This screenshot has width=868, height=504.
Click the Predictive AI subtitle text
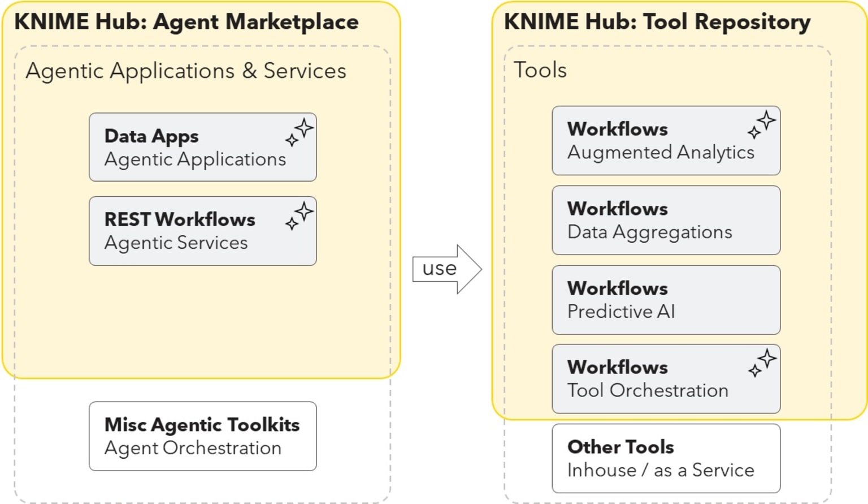pos(621,311)
